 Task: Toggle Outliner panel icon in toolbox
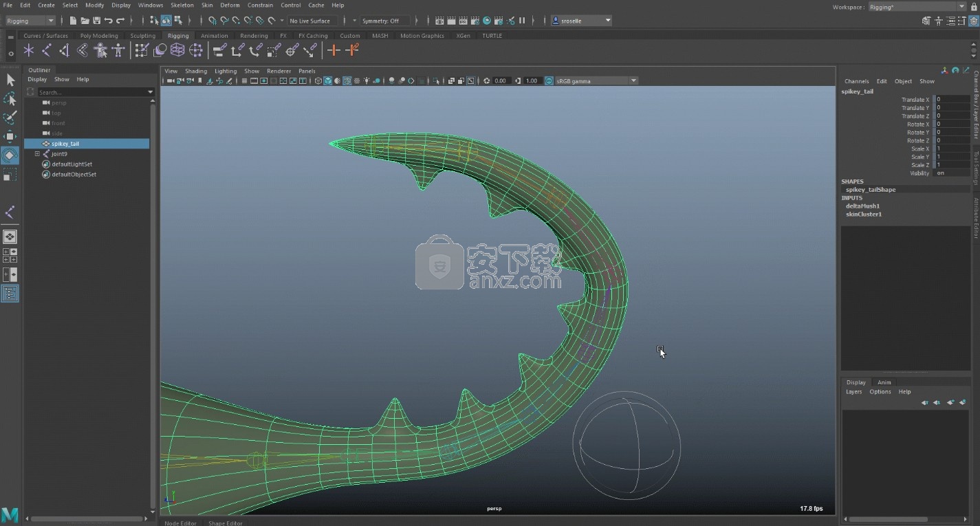pyautogui.click(x=10, y=294)
